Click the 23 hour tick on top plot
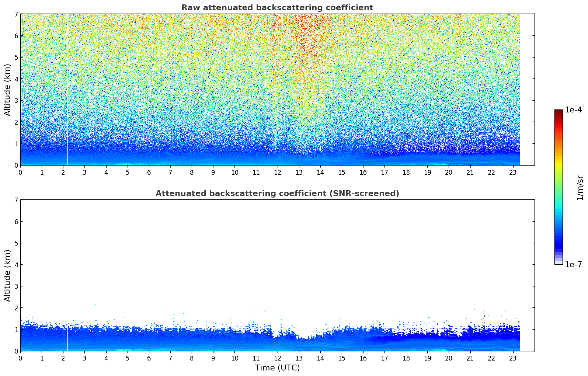Viewport: 588px width, 376px height. pos(513,172)
